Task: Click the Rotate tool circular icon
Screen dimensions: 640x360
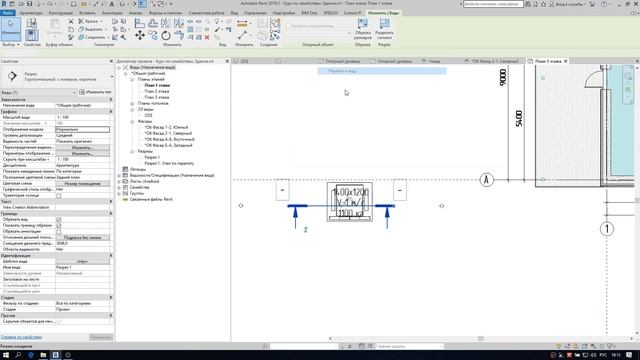Action: pos(166,36)
